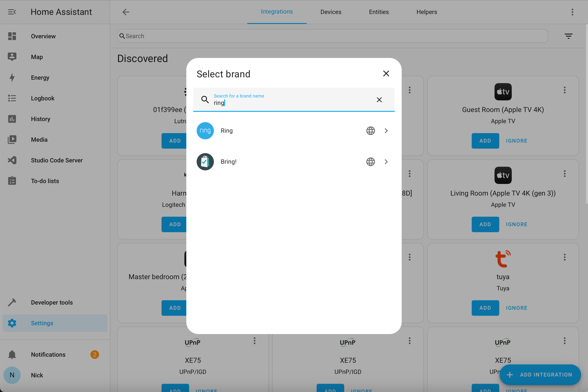
Task: Click the Bring! logo icon
Action: tap(205, 162)
